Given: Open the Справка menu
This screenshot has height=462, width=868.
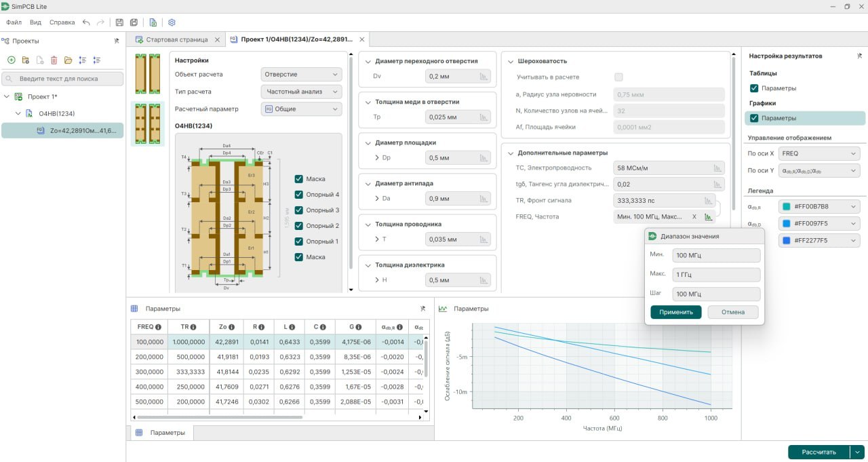Looking at the screenshot, I should coord(62,22).
